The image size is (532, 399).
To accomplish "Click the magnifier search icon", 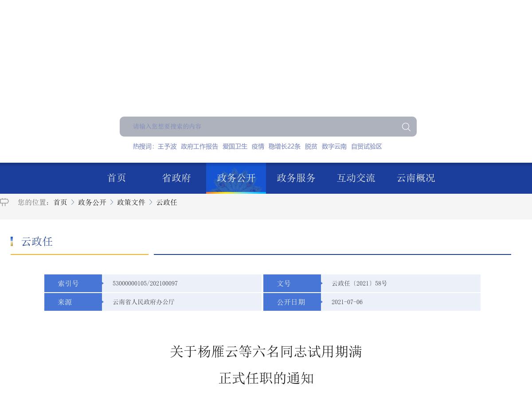I will (x=406, y=127).
